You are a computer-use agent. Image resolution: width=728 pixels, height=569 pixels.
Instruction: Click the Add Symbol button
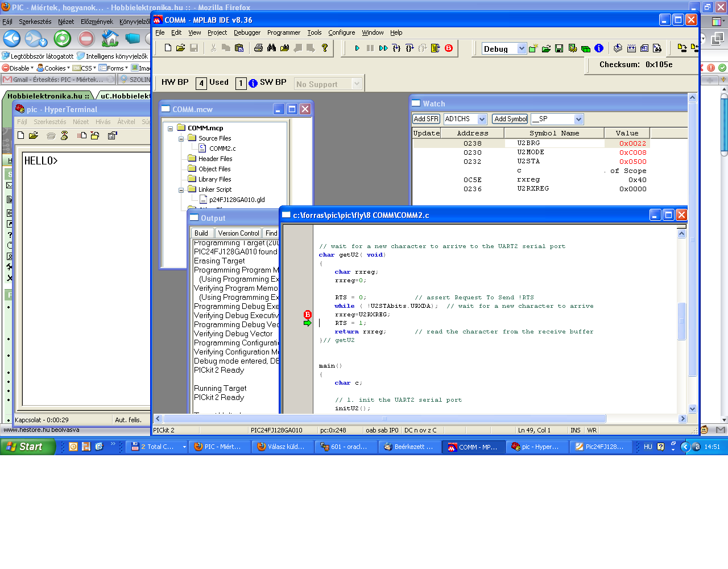tap(510, 119)
